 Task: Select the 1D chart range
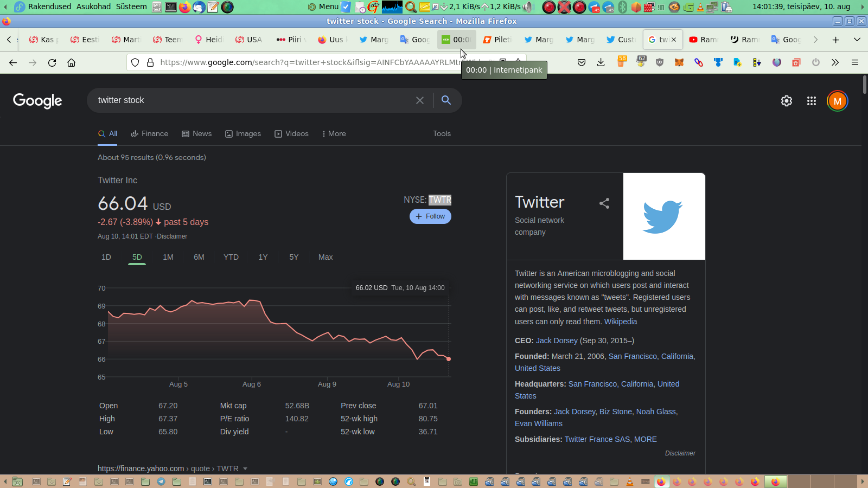coord(106,257)
